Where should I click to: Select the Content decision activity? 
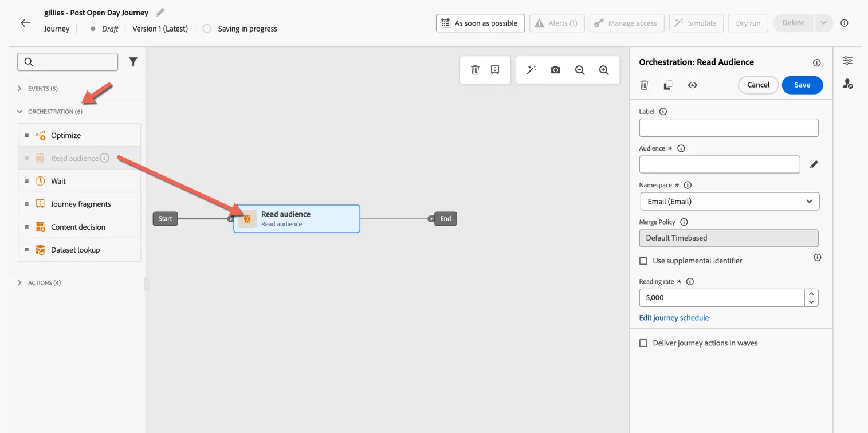point(79,227)
